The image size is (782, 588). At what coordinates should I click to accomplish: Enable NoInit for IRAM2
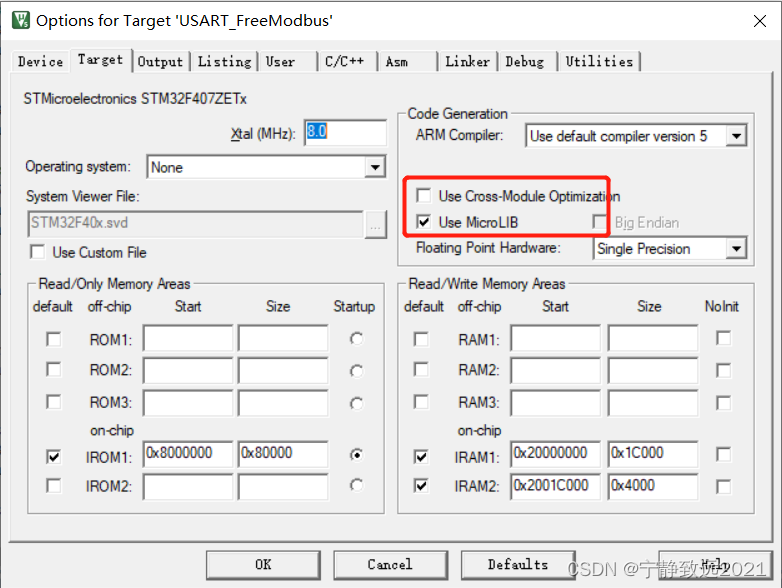click(x=724, y=486)
